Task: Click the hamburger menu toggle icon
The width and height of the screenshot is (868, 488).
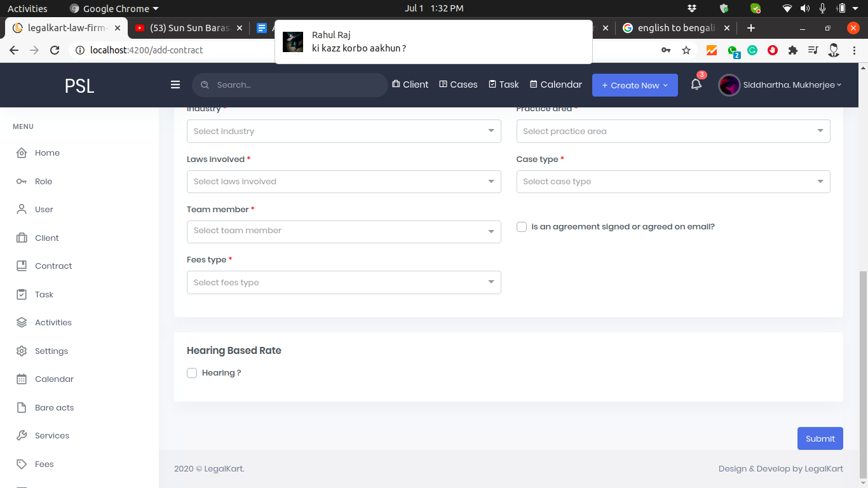Action: [175, 85]
